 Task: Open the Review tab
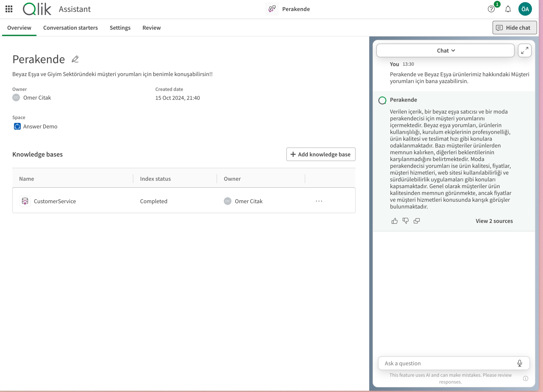(x=151, y=28)
